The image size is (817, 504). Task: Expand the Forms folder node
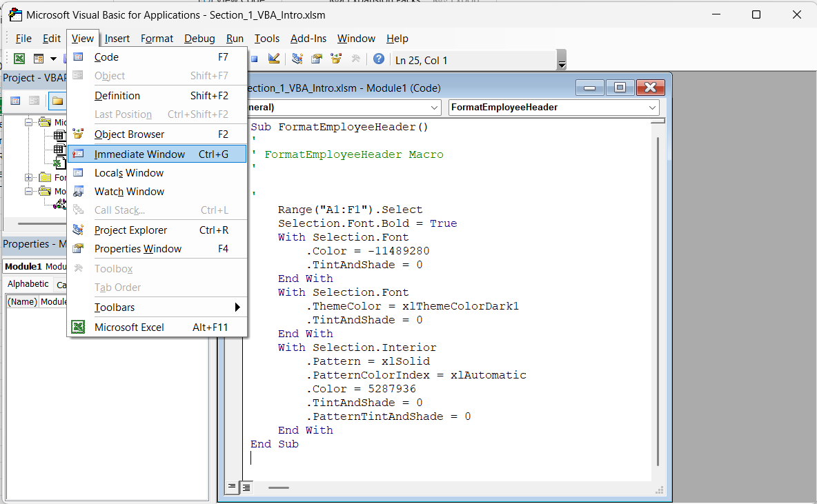click(28, 178)
